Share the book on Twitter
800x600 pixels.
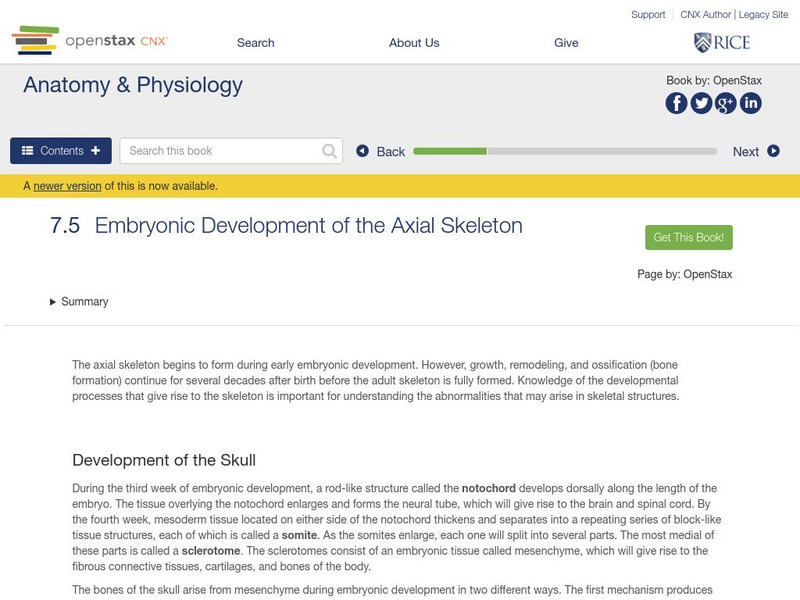[x=701, y=103]
